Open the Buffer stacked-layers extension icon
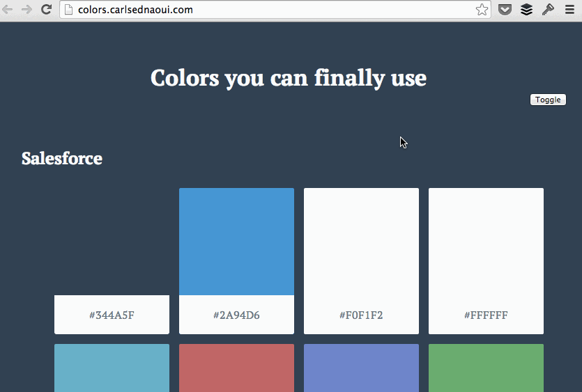This screenshot has height=392, width=582. [x=526, y=9]
